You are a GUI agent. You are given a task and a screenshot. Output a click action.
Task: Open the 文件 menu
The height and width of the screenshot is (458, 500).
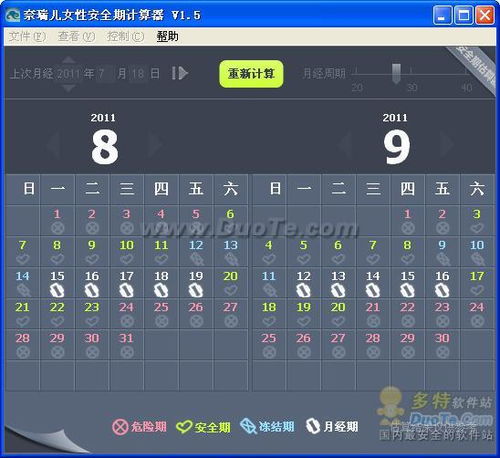pos(27,36)
